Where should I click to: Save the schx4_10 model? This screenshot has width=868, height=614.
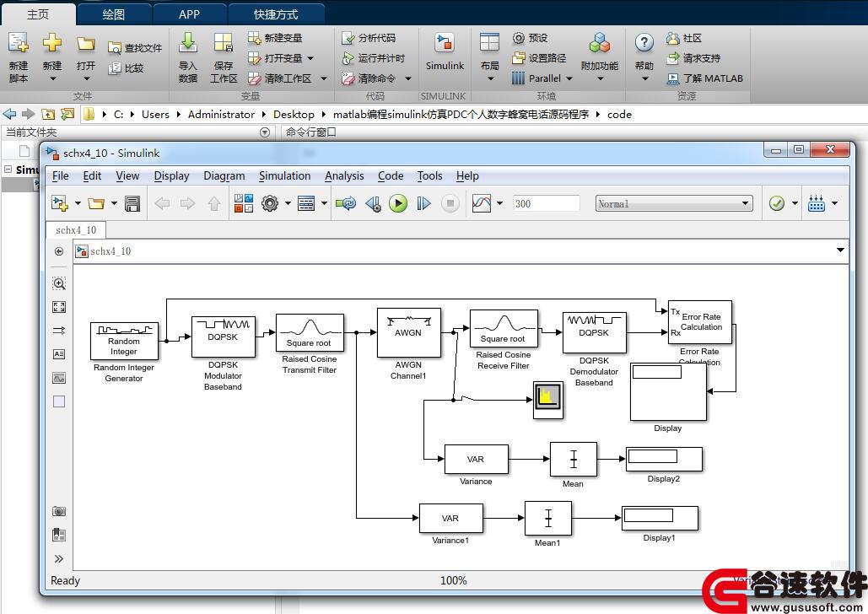click(132, 204)
